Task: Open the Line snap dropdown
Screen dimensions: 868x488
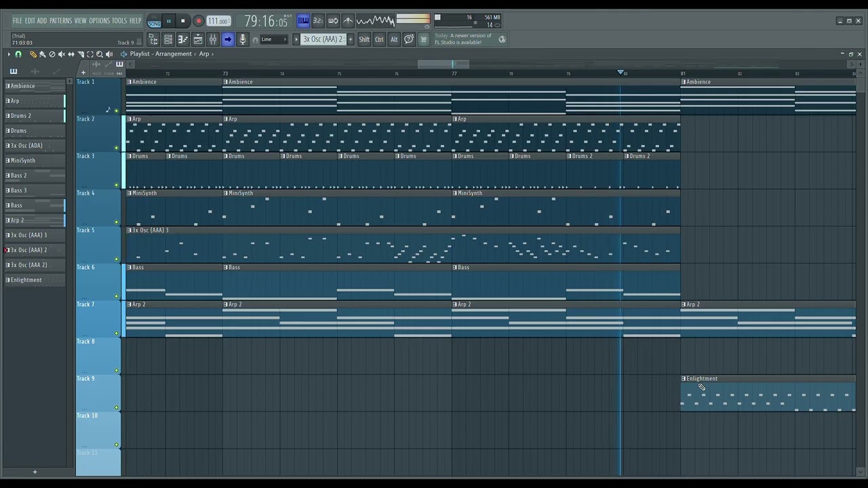Action: click(274, 39)
